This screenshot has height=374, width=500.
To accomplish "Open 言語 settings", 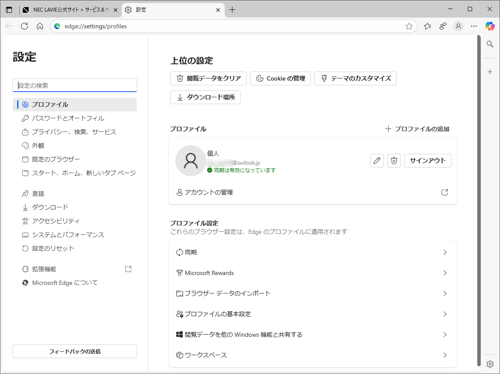I will [75, 194].
